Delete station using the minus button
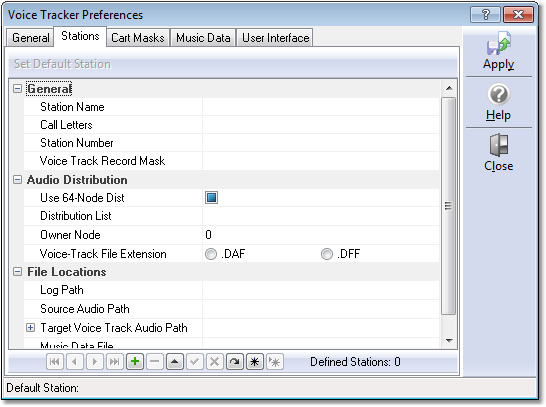 click(155, 362)
